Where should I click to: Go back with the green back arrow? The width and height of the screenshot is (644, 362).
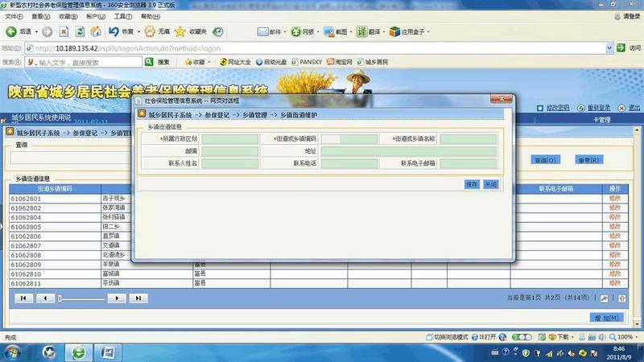tap(11, 31)
